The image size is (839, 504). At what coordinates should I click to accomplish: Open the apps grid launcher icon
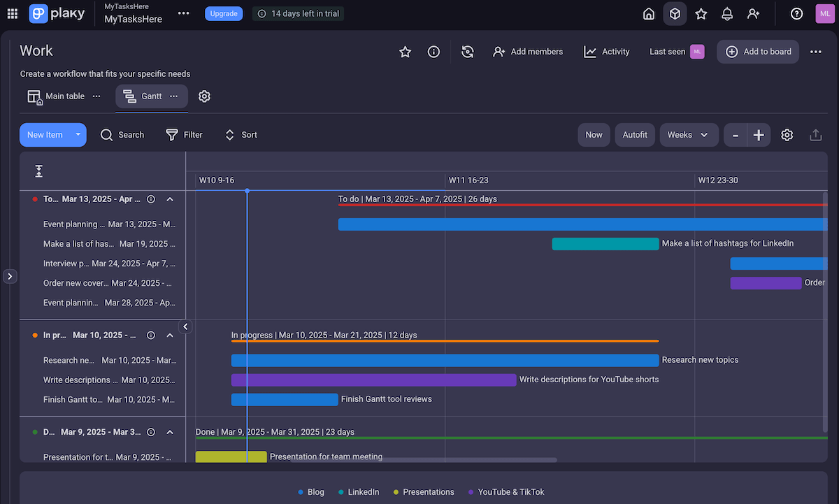tap(13, 14)
